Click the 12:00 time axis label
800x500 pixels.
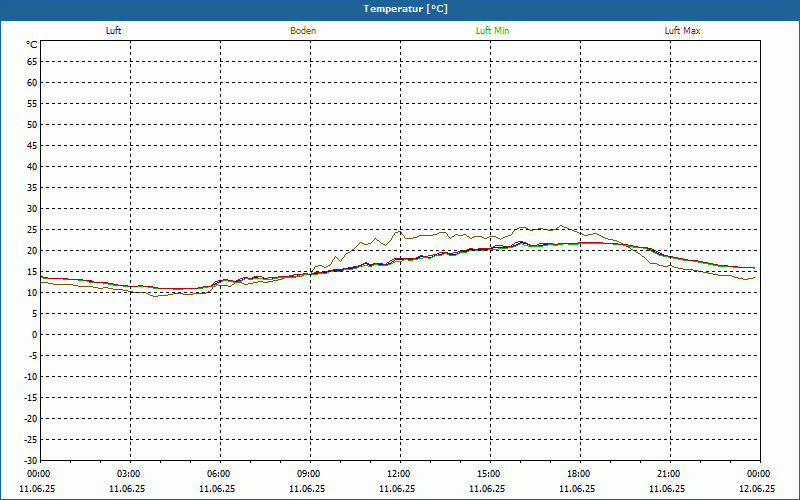tap(400, 474)
